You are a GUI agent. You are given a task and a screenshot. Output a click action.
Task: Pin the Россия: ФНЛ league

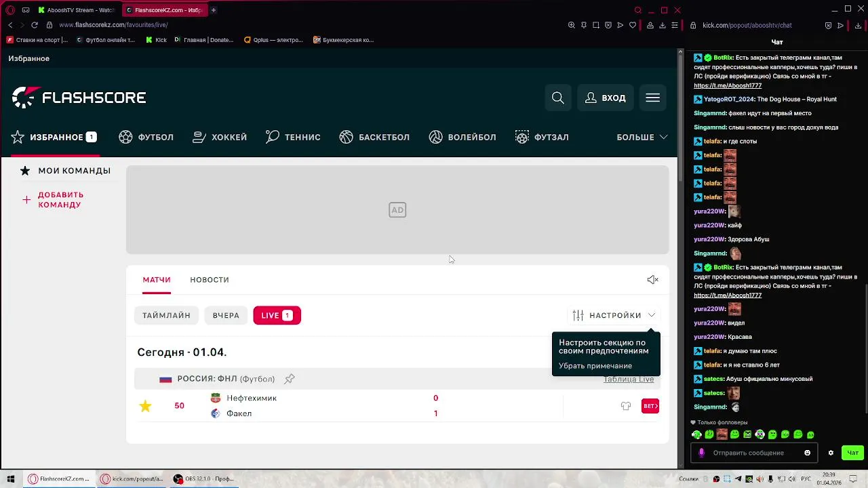290,379
